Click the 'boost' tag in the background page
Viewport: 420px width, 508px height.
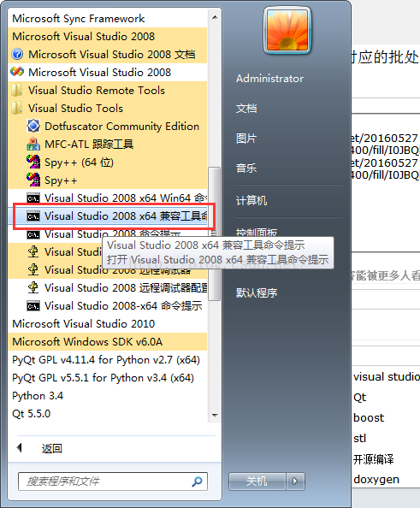tap(369, 417)
